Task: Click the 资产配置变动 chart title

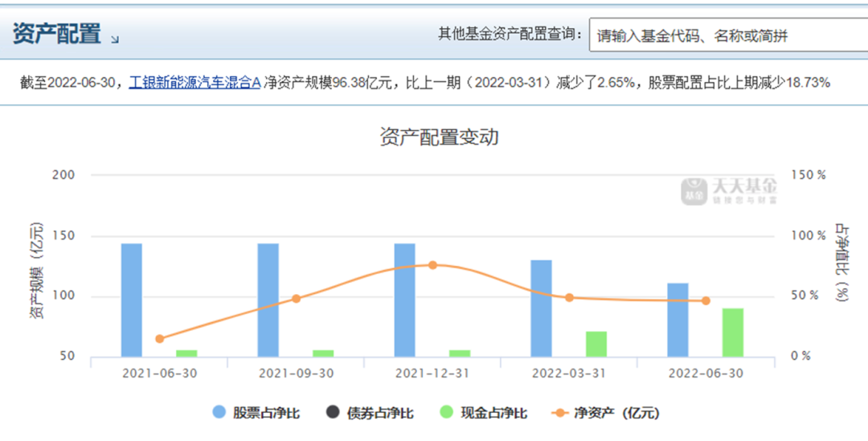Action: point(439,136)
